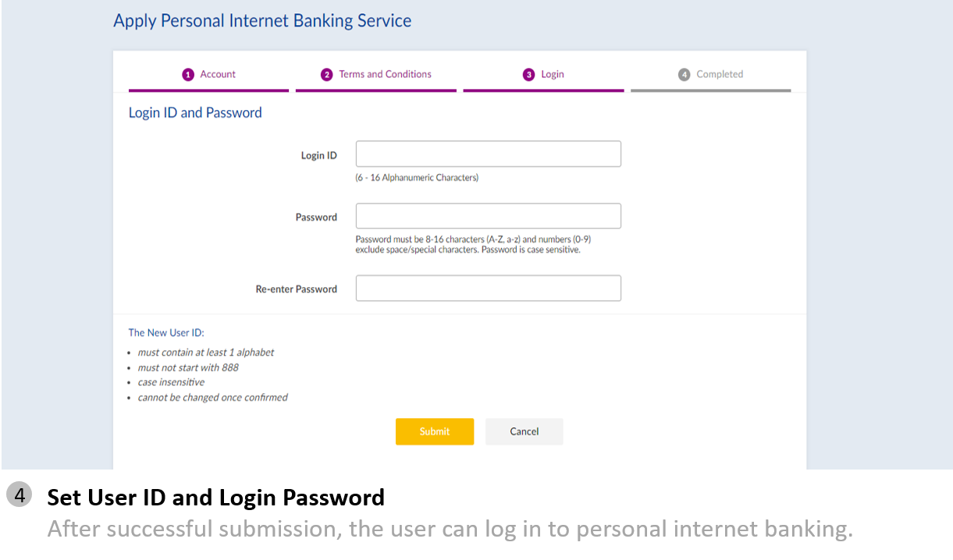Viewport: 953px width, 560px height.
Task: Click the Re-enter Password field label
Action: click(297, 289)
